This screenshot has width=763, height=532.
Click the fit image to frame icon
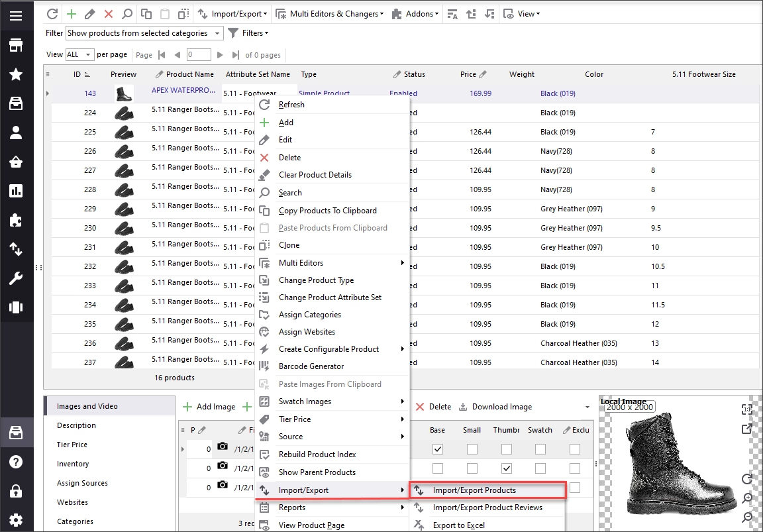tap(747, 409)
